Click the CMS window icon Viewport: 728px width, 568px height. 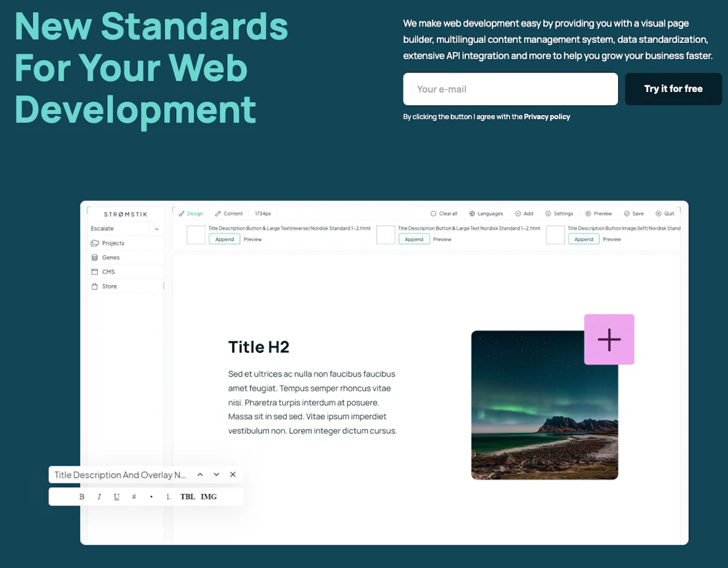pyautogui.click(x=95, y=272)
